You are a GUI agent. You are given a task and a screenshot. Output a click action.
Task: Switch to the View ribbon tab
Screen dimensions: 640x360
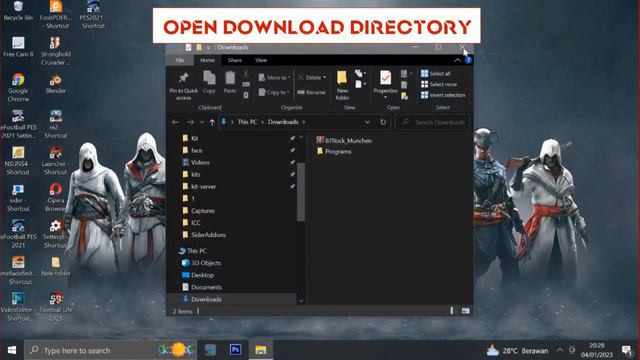[261, 60]
